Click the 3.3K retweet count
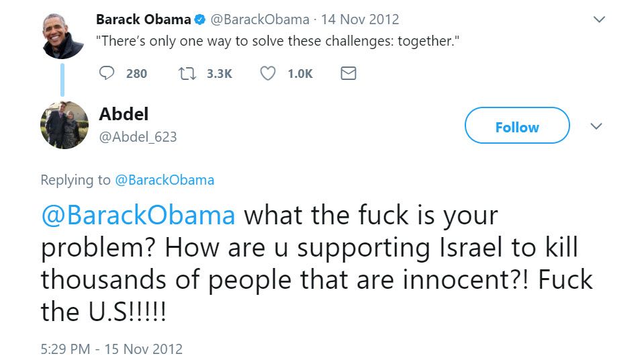This screenshot has width=644, height=360. click(219, 74)
